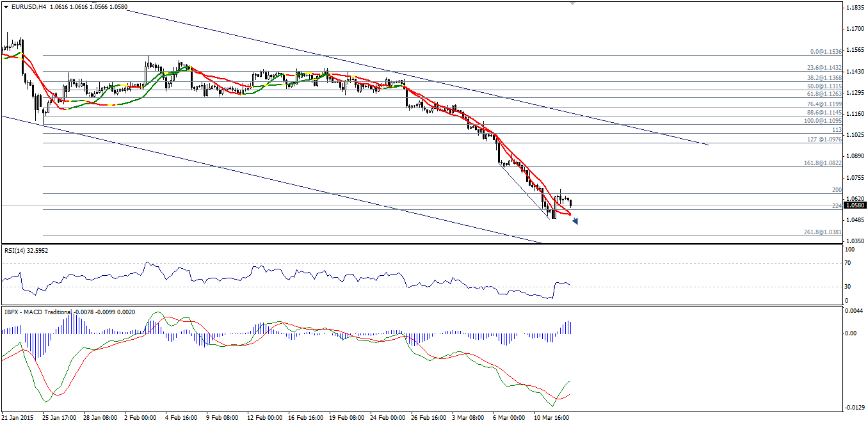Click price axis value 1.1700

coord(855,29)
